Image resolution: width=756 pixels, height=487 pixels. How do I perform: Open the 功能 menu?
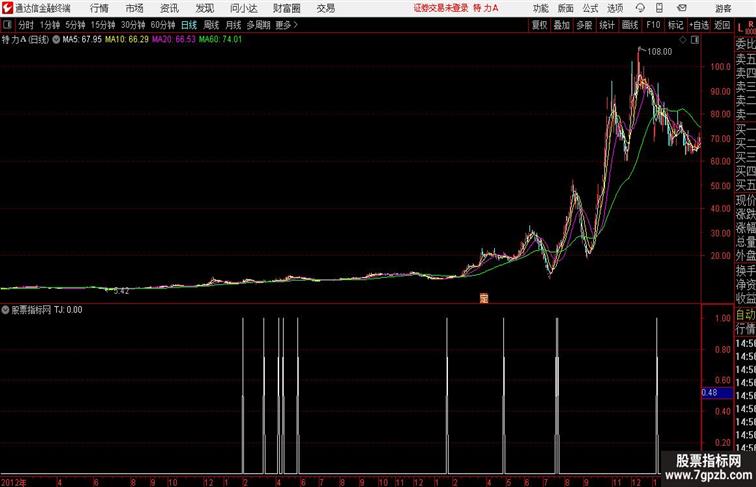(x=540, y=8)
